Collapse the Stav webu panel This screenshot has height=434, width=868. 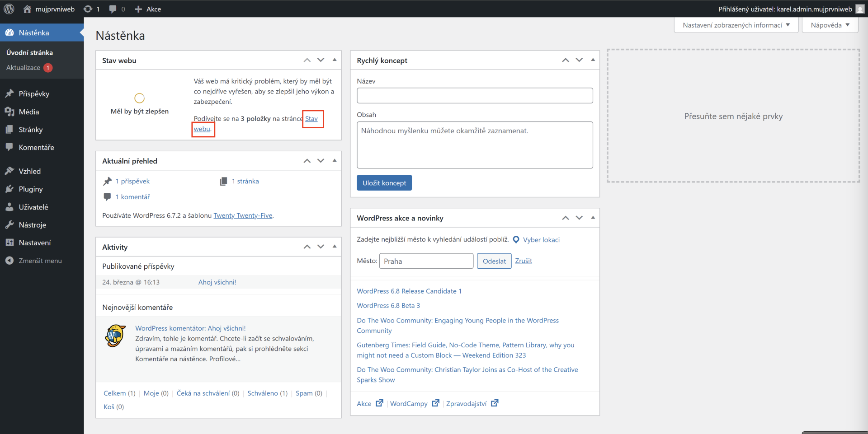(335, 60)
